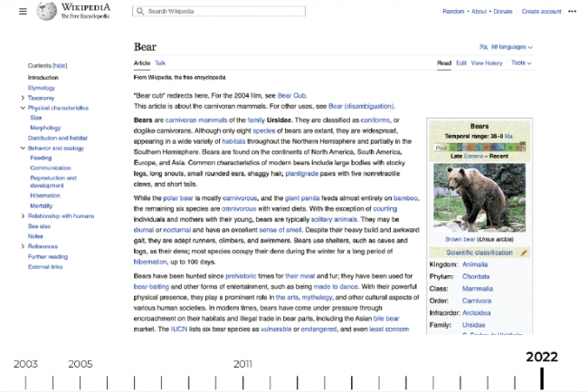Image resolution: width=588 pixels, height=392 pixels.
Task: Click the Random link
Action: click(x=453, y=11)
